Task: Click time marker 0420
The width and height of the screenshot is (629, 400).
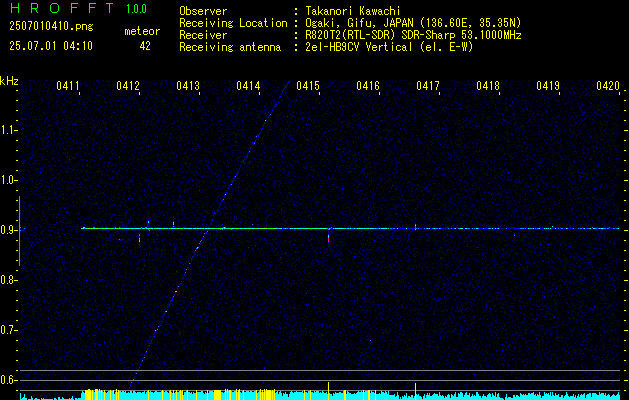Action: pos(608,86)
